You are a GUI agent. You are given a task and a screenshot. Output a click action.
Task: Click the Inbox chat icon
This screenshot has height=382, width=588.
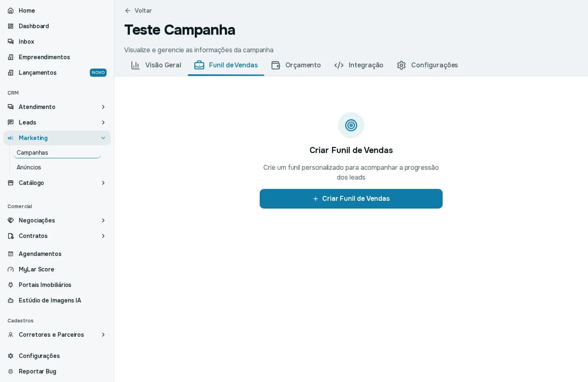[11, 42]
